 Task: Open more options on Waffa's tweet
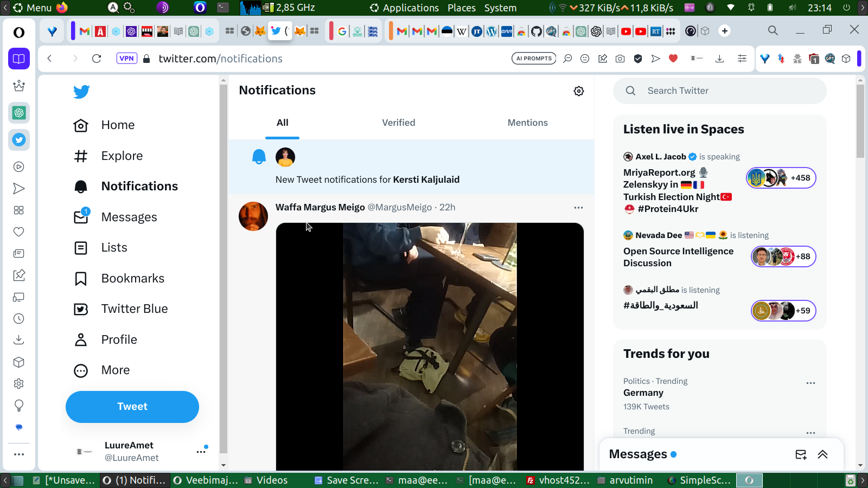[578, 208]
